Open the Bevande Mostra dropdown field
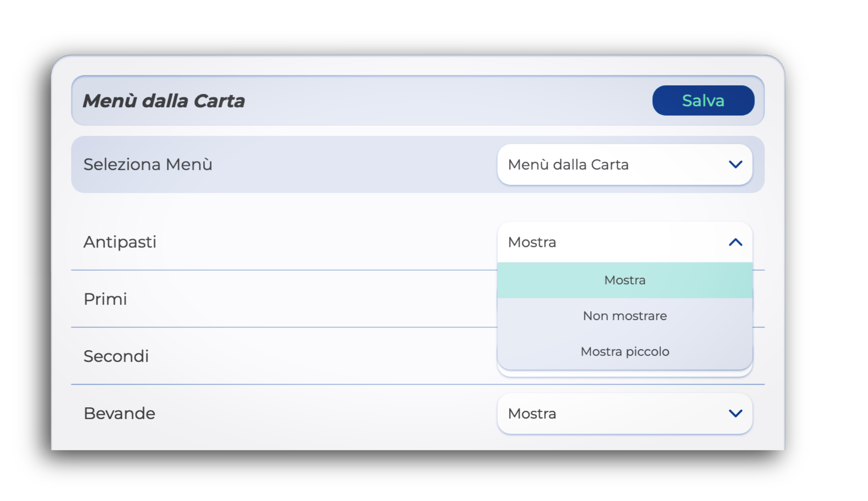The height and width of the screenshot is (501, 868). pos(617,414)
